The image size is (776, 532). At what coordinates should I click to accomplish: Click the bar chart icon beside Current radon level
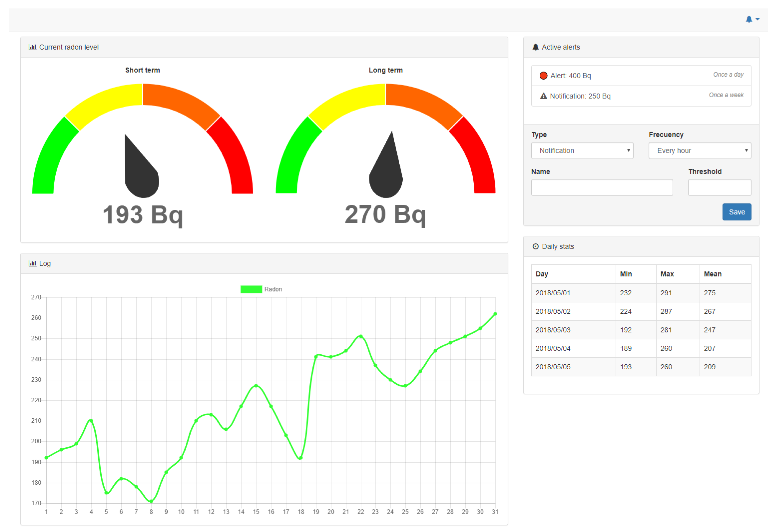point(32,47)
